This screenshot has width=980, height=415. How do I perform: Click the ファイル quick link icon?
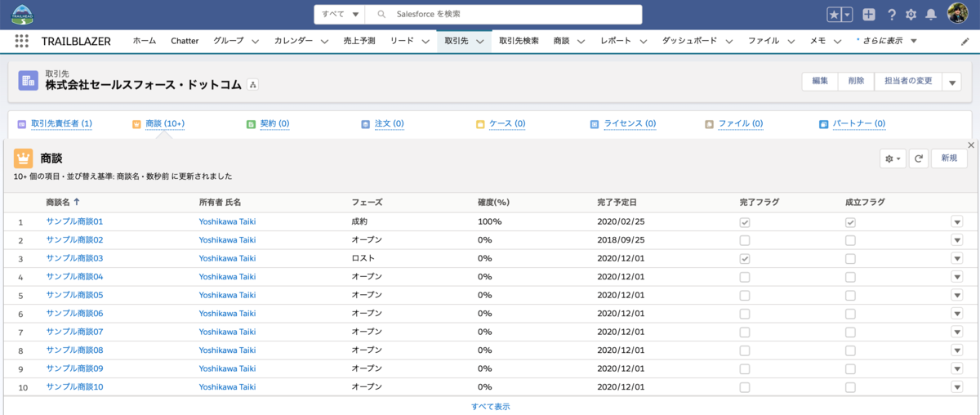710,124
